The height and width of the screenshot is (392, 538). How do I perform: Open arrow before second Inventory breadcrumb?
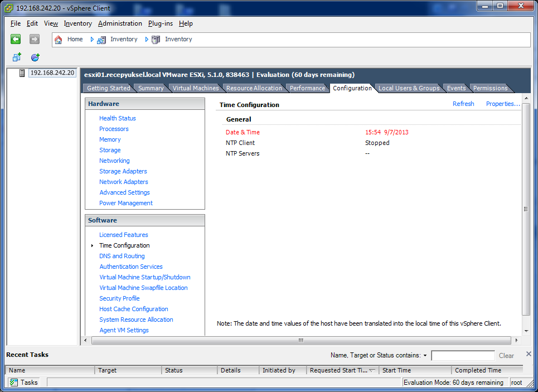click(147, 40)
